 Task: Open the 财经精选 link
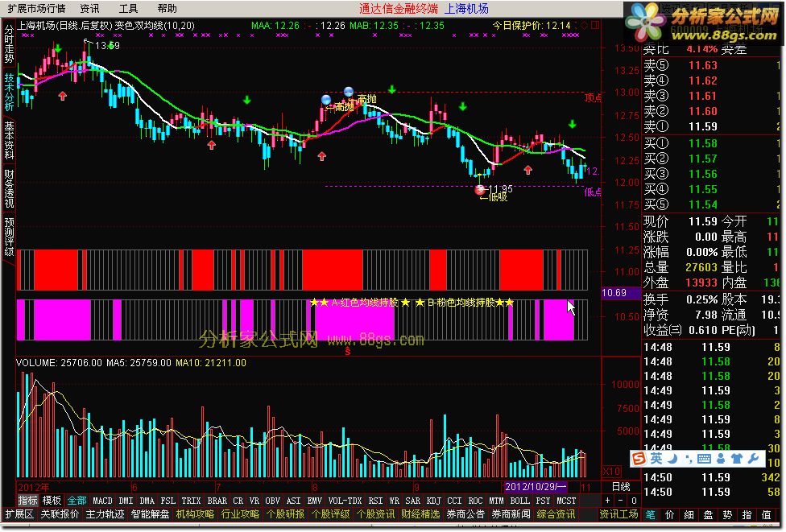(420, 514)
